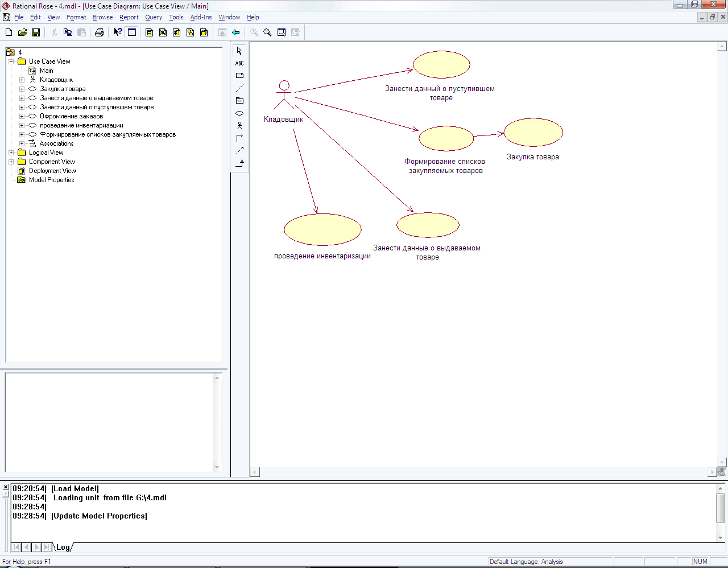
Task: Copy selection using the Copy toolbar icon
Action: [68, 32]
